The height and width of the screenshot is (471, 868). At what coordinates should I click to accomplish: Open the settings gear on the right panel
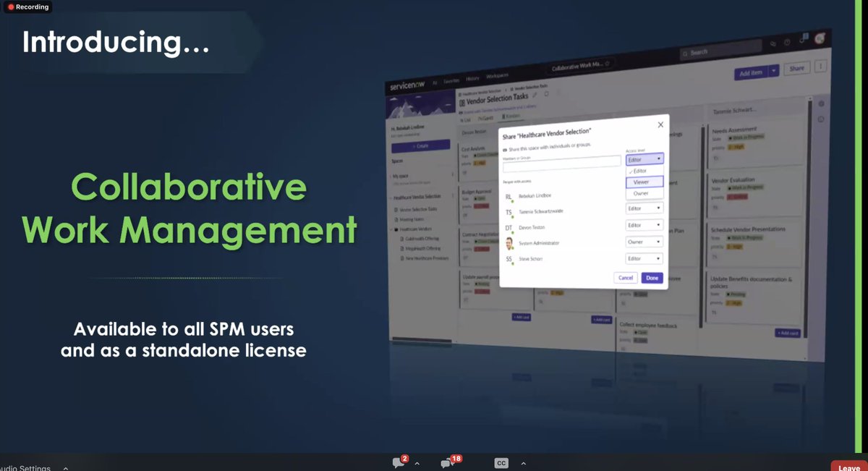coord(820,104)
